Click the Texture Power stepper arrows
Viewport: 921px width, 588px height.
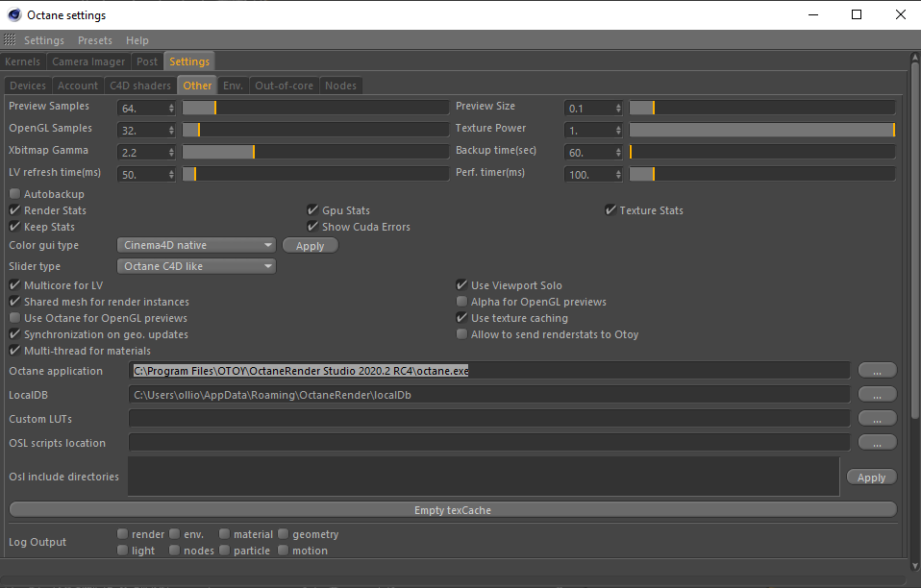[618, 131]
